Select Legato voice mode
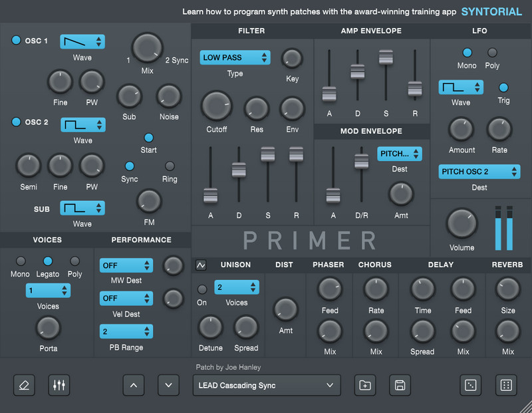 [48, 261]
